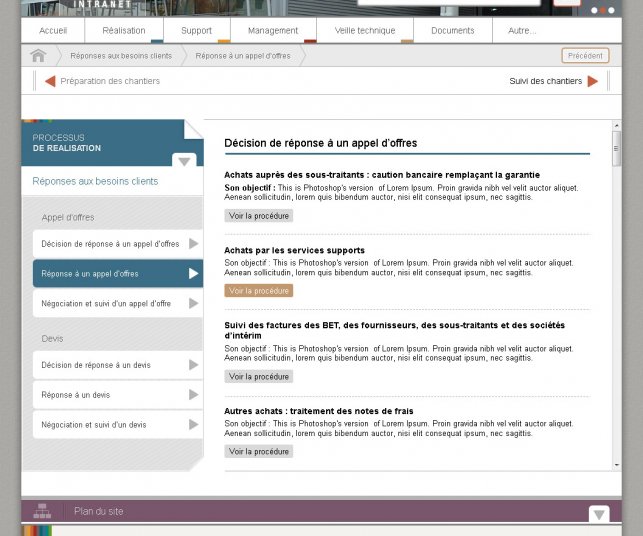Click arrow on Négociation et suivi d'un devis
Viewport: 643px width, 536px height.
pyautogui.click(x=194, y=424)
